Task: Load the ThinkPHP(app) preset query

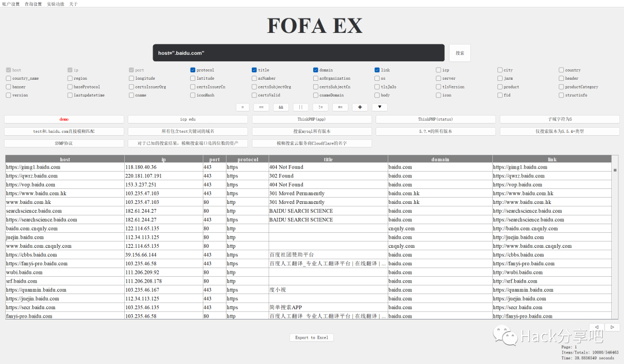Action: [311, 120]
